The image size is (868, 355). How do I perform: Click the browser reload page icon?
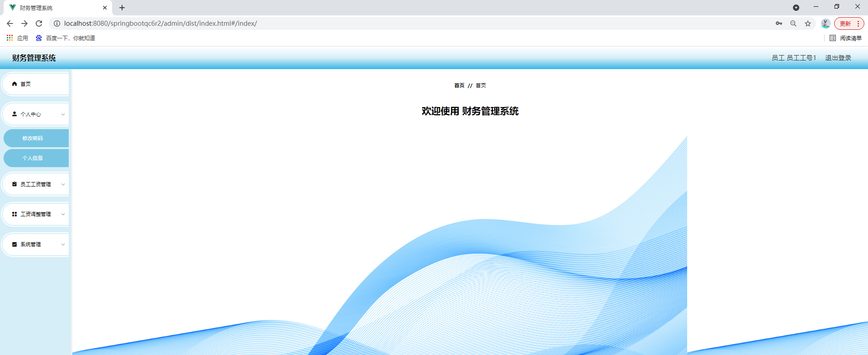pyautogui.click(x=39, y=23)
